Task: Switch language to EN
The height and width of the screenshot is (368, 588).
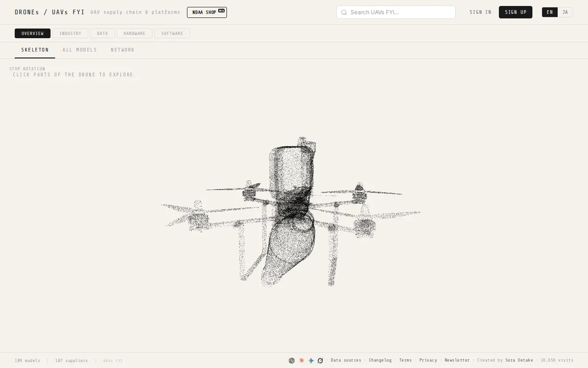Action: pos(550,12)
